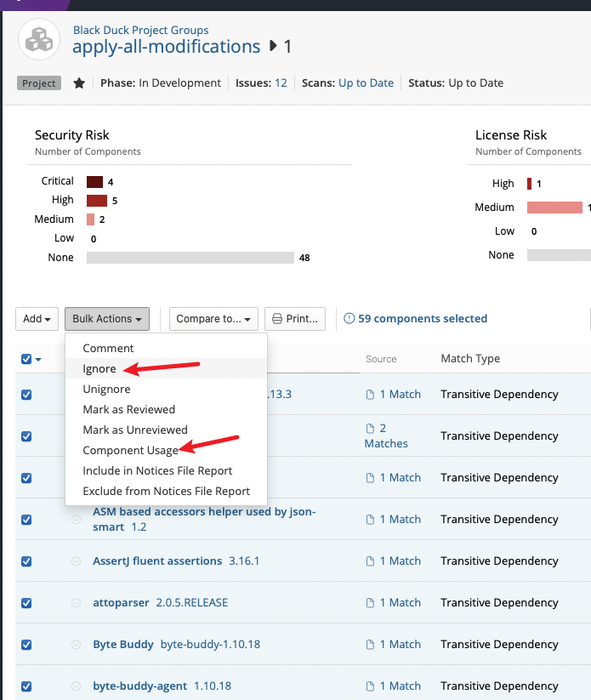Choose Ignore from Bulk Actions menu
The image size is (591, 700).
tap(166, 368)
